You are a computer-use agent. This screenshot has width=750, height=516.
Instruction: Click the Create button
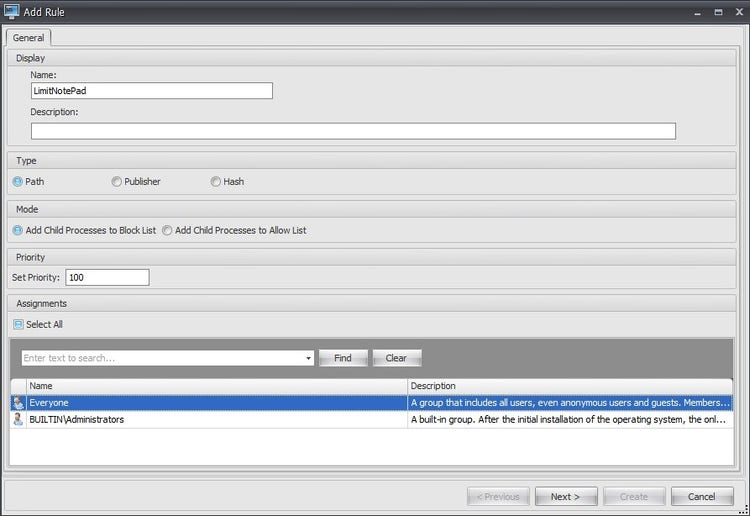634,496
